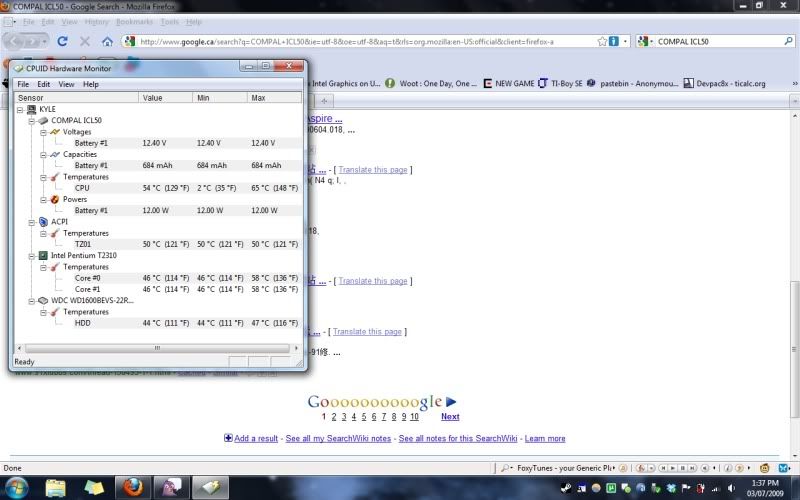Click the Learn more link
The width and height of the screenshot is (800, 500).
tap(544, 438)
